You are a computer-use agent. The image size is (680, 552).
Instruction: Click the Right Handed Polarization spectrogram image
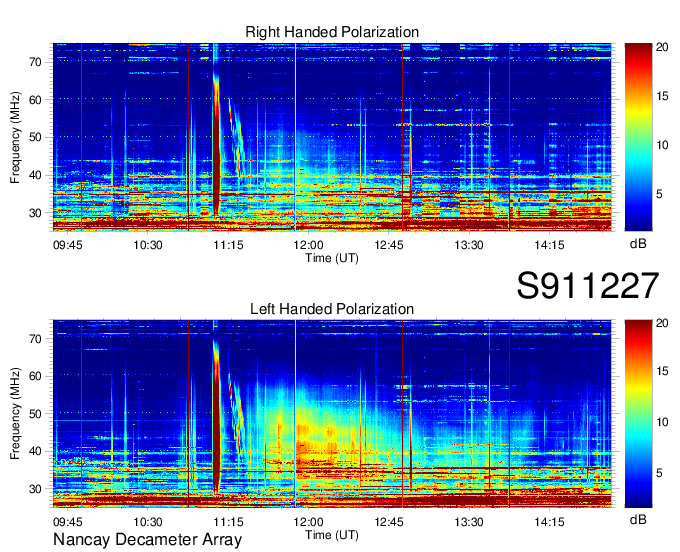pos(332,137)
